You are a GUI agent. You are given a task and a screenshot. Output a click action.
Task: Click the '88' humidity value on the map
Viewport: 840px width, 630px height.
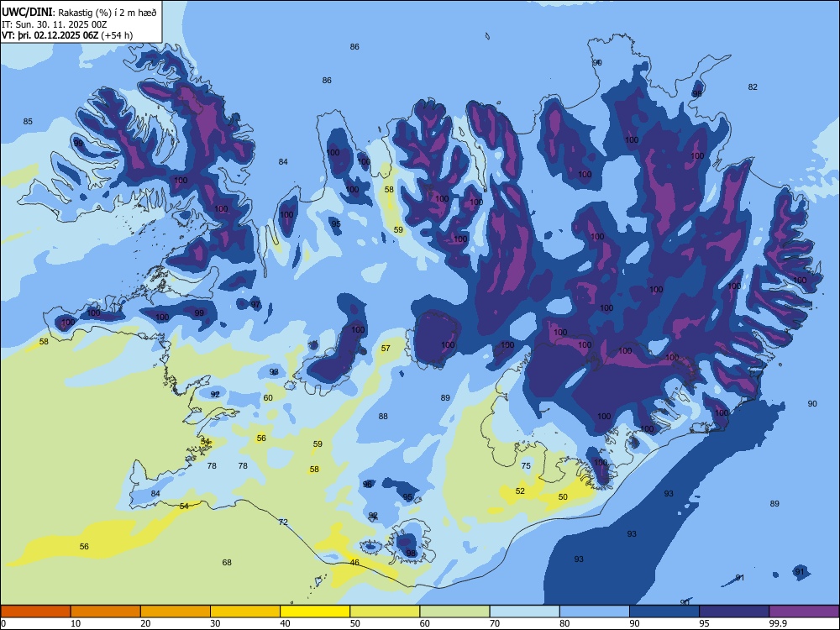(x=383, y=417)
